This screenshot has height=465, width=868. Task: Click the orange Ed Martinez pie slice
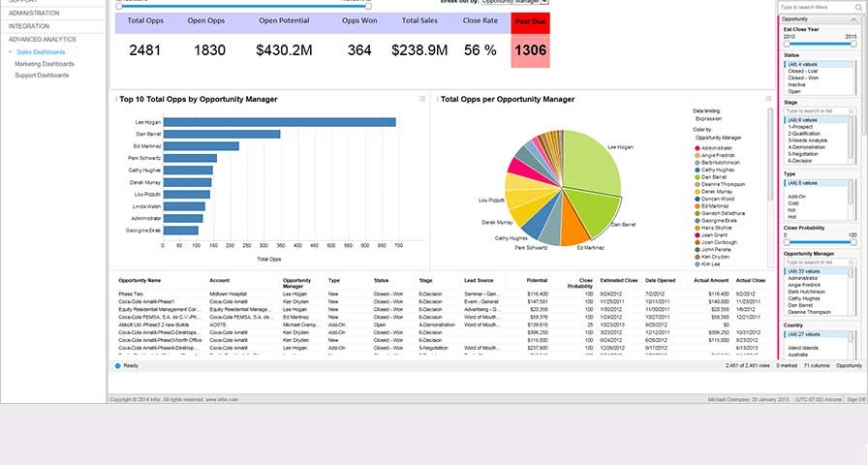point(573,224)
